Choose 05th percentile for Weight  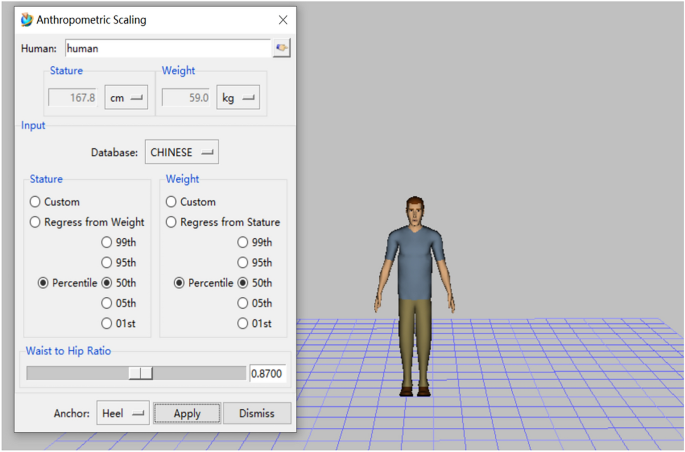pyautogui.click(x=242, y=303)
